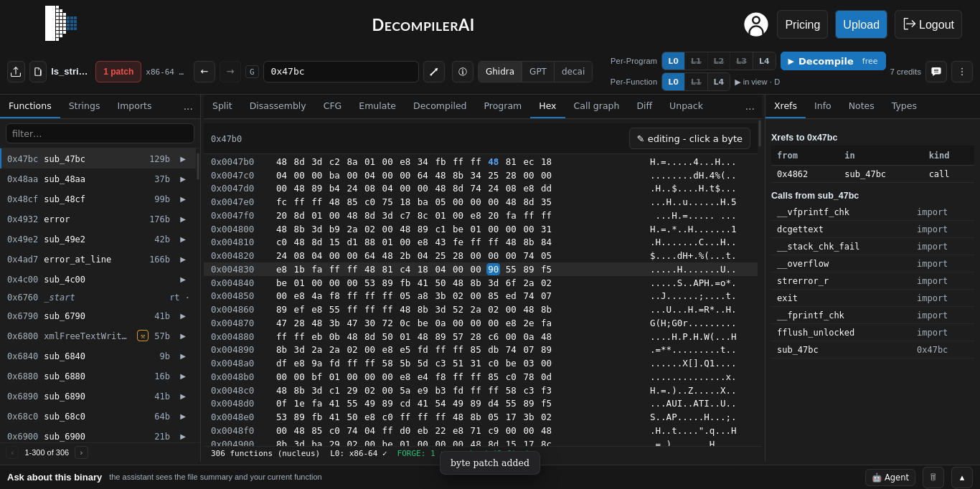Open the Disassembly view tab
This screenshot has width=980, height=489.
click(278, 106)
